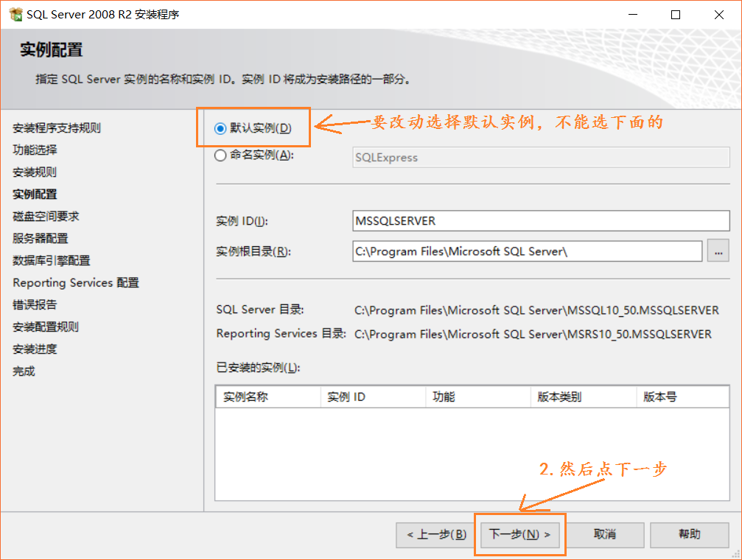Open the browse button next to 实例根目录

718,251
